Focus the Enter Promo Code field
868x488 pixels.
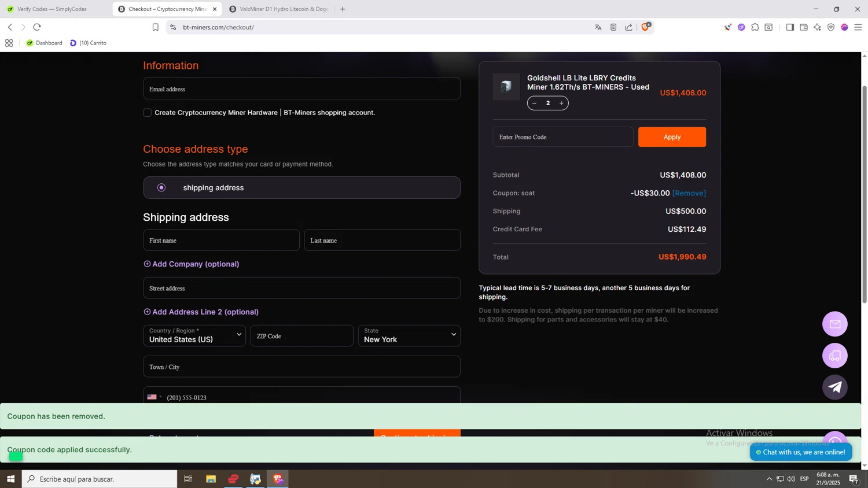563,137
